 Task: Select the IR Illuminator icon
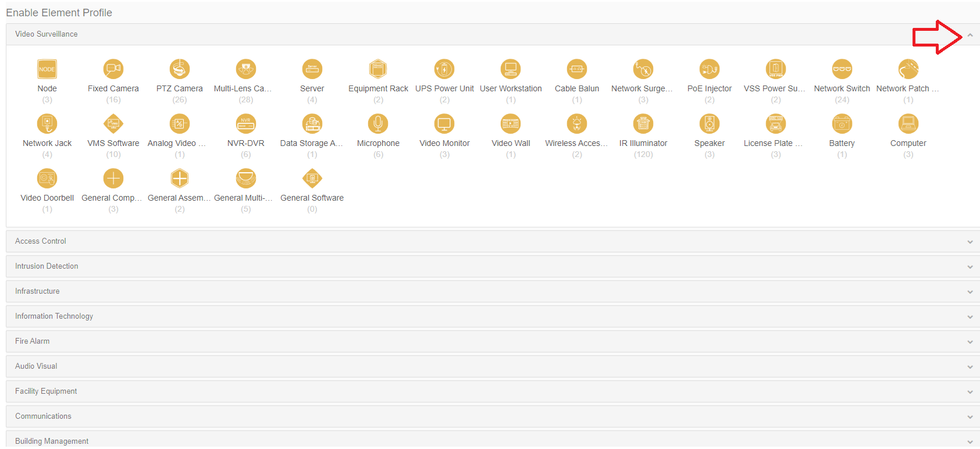point(643,124)
